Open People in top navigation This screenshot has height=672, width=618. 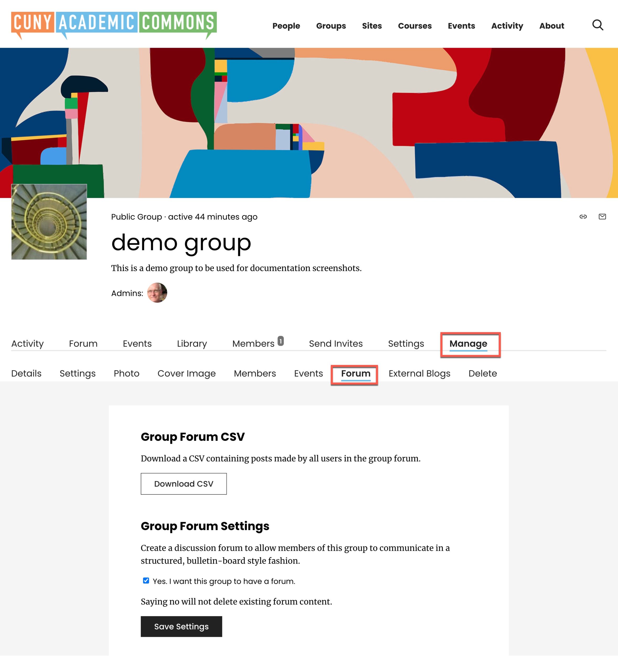click(x=286, y=26)
